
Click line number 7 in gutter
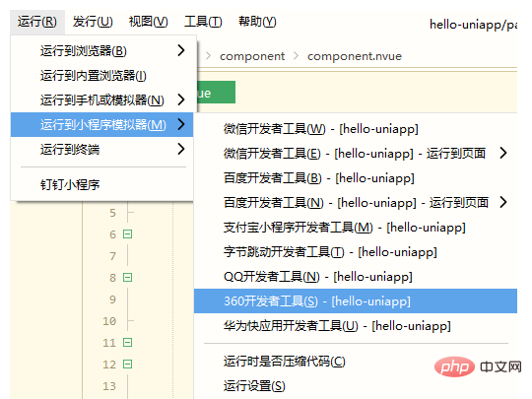pos(112,256)
